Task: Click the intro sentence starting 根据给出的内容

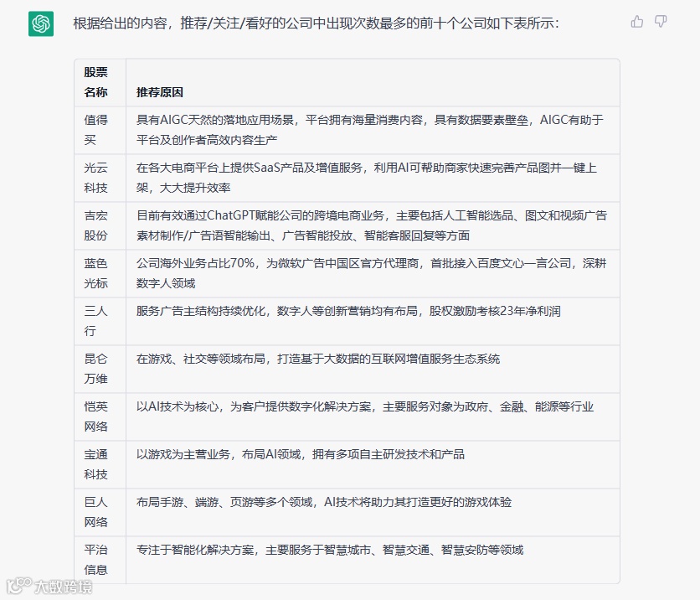Action: pos(316,23)
